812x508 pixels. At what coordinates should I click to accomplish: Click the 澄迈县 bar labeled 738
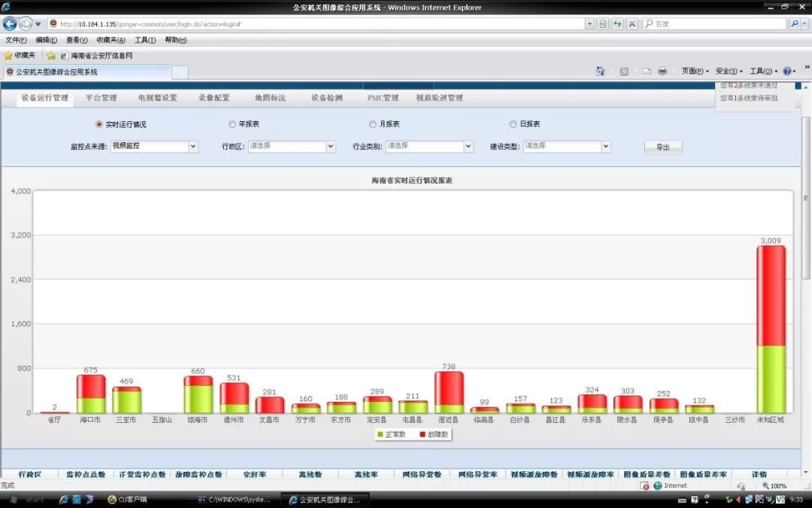(x=449, y=392)
